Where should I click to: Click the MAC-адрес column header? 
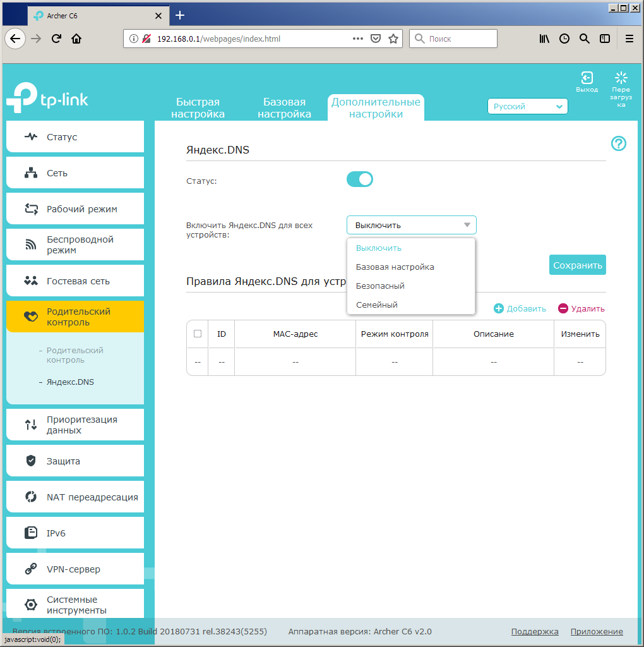295,334
